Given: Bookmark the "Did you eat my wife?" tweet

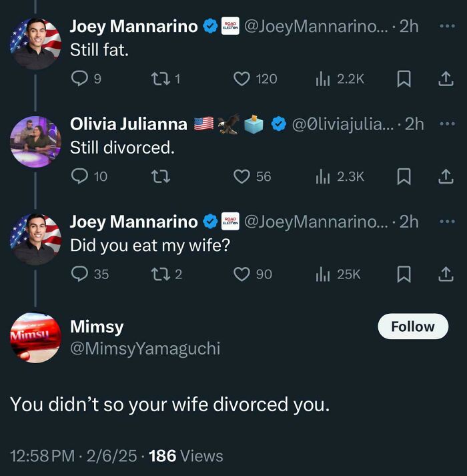Looking at the screenshot, I should tap(404, 274).
